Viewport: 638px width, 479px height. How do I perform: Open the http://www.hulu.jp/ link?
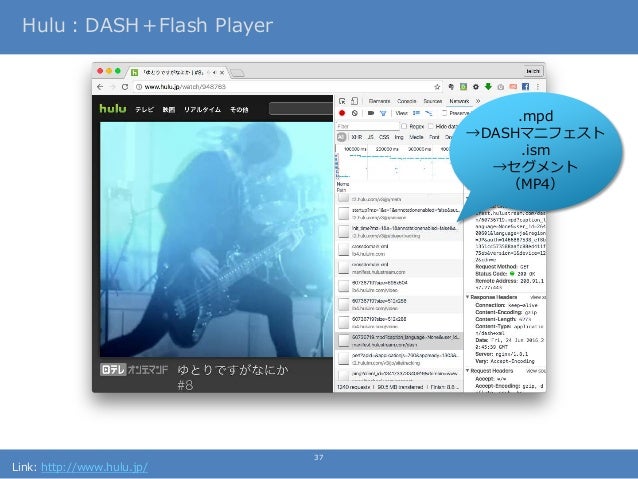(x=94, y=467)
